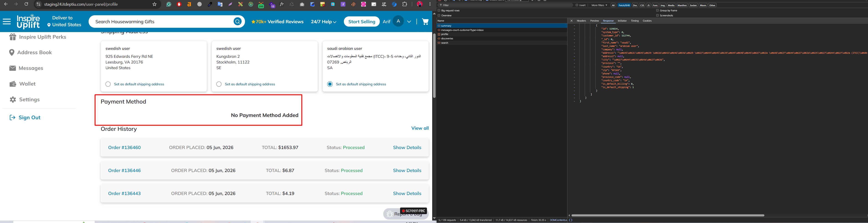The image size is (868, 223).
Task: Select the Response tab
Action: pyautogui.click(x=608, y=21)
